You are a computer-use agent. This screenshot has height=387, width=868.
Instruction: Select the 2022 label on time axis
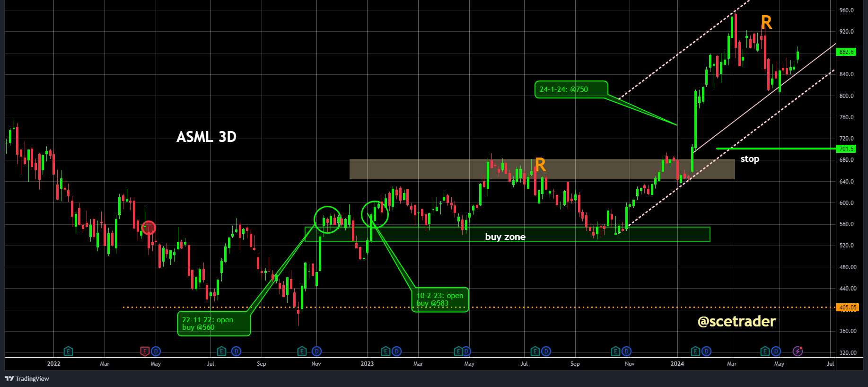[53, 364]
